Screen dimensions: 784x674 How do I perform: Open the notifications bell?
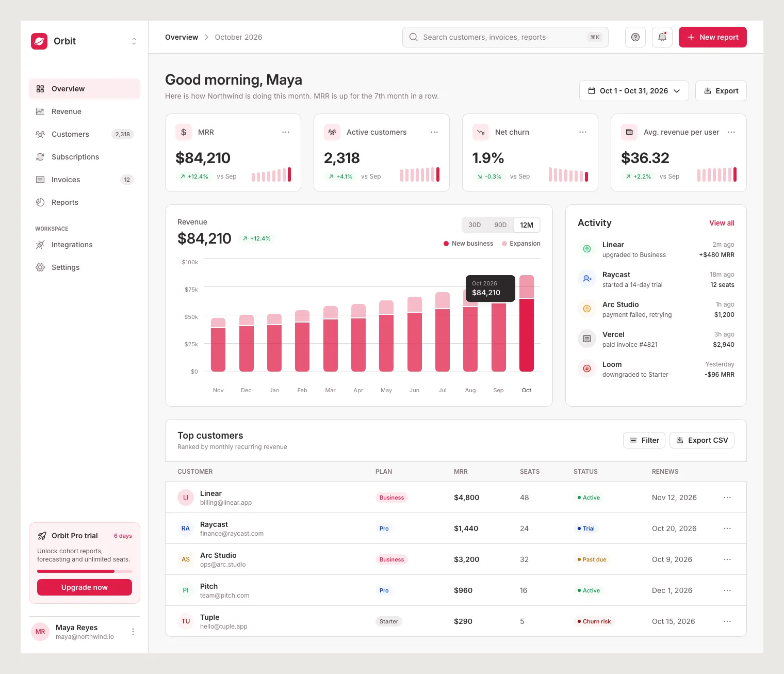(662, 37)
